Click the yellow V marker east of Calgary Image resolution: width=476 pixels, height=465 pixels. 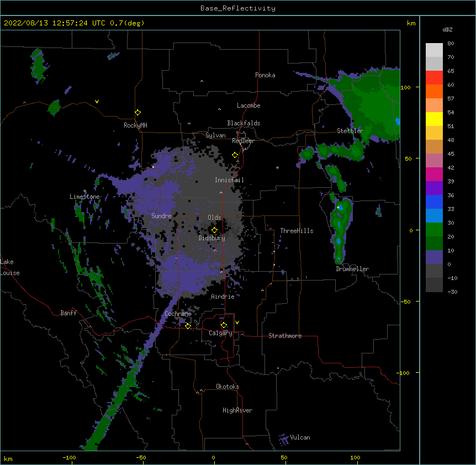pyautogui.click(x=237, y=323)
